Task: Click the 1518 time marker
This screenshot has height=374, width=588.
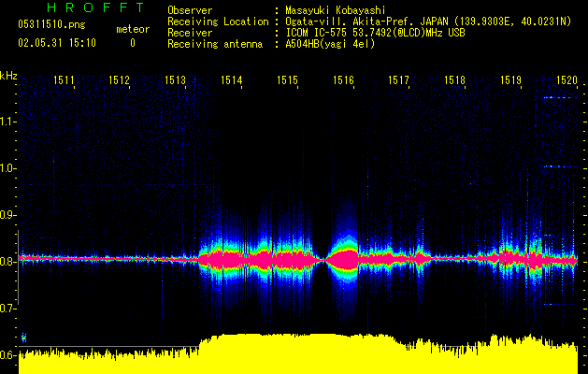Action: [454, 79]
